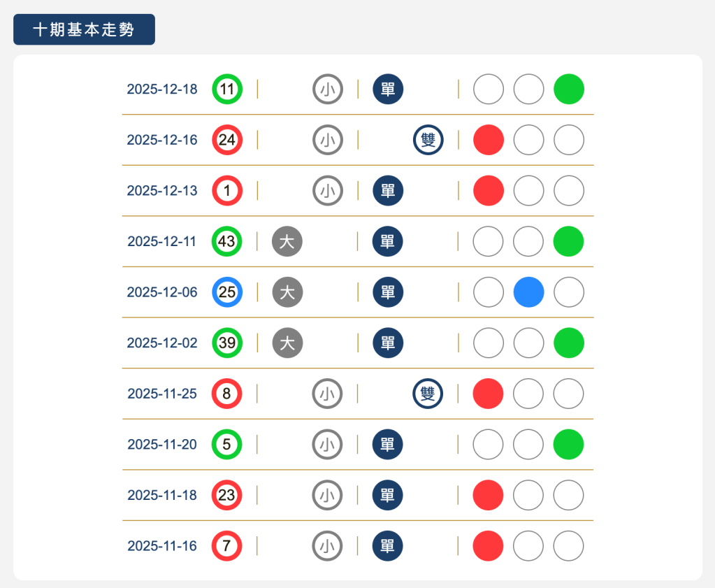Click the 小 badge in 2025-12-18 row
This screenshot has height=588, width=715.
coord(328,89)
